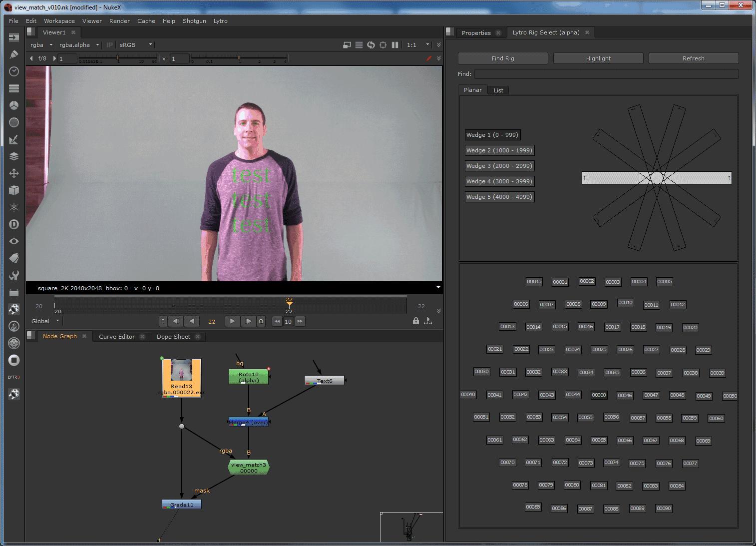Open the 3D nodes cube icon
Image resolution: width=756 pixels, height=546 pixels.
click(x=14, y=190)
